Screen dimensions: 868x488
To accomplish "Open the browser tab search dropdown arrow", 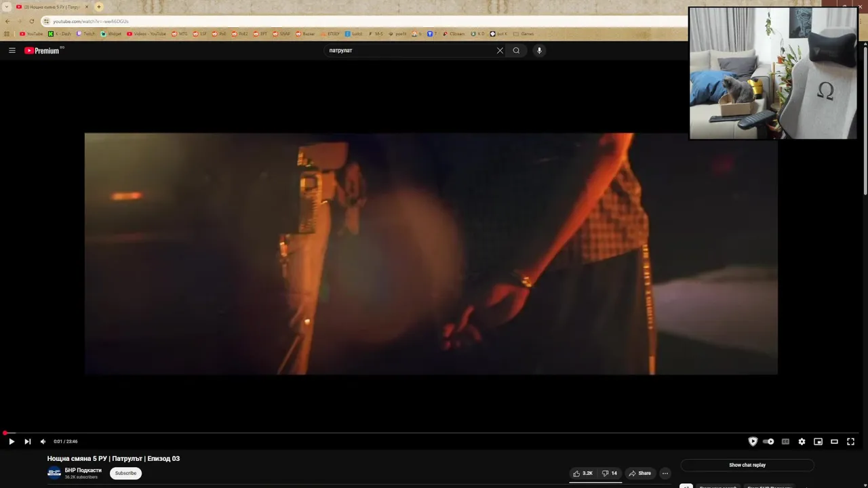I will [7, 7].
